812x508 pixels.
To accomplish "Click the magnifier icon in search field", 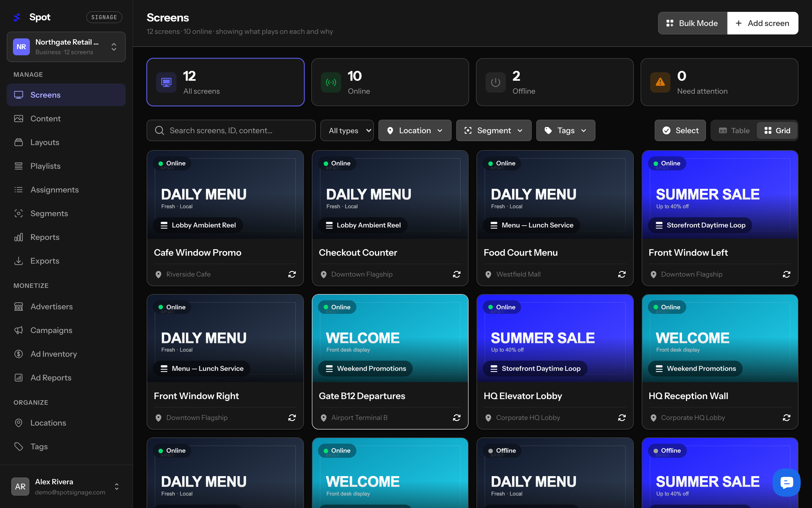I will (x=160, y=130).
